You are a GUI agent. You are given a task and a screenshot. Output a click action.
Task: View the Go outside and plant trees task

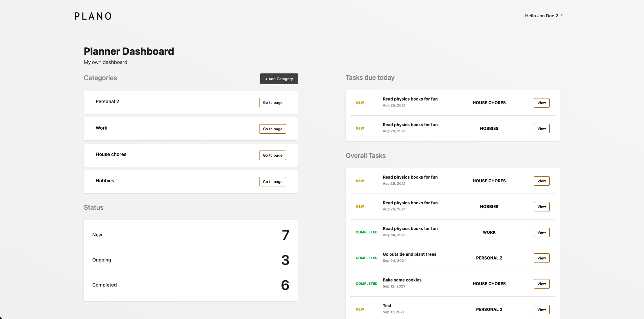[x=542, y=258]
